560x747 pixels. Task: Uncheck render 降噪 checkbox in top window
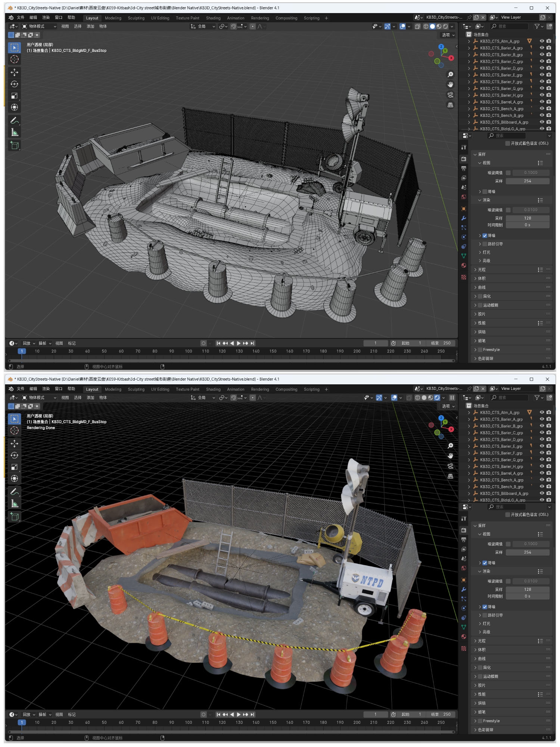click(x=485, y=236)
